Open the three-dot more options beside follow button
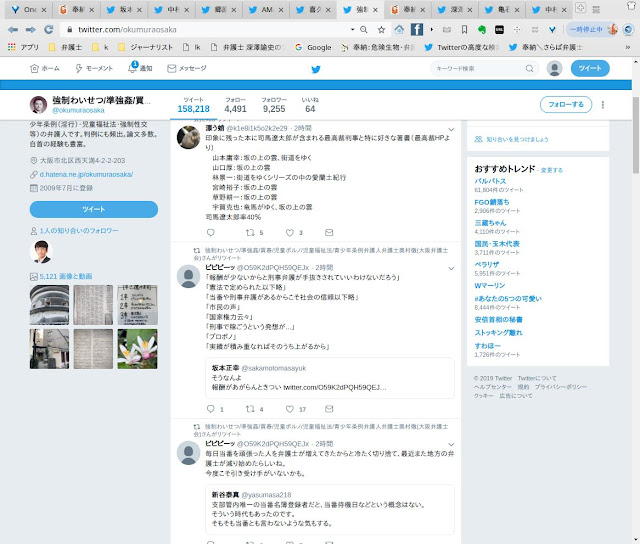The height and width of the screenshot is (544, 640). pyautogui.click(x=602, y=105)
